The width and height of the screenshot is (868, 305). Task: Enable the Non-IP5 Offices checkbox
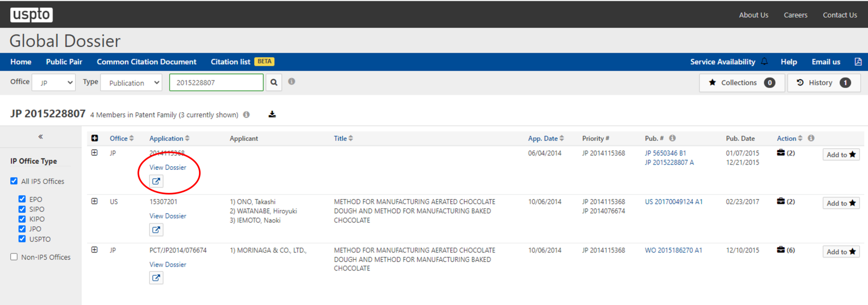tap(14, 257)
